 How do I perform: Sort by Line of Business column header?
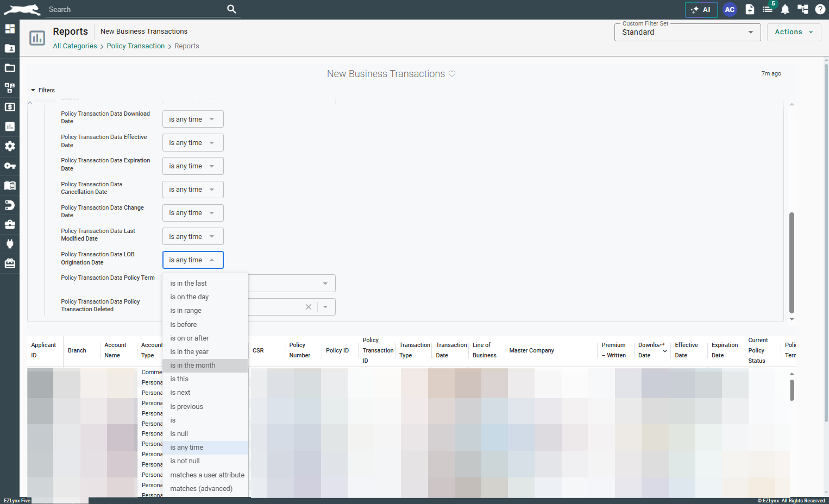click(485, 350)
